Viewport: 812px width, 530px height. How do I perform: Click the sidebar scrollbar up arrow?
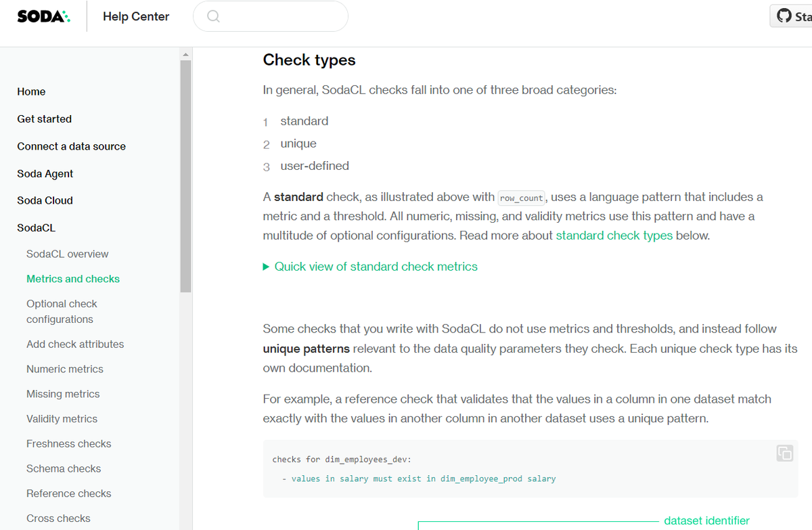186,53
